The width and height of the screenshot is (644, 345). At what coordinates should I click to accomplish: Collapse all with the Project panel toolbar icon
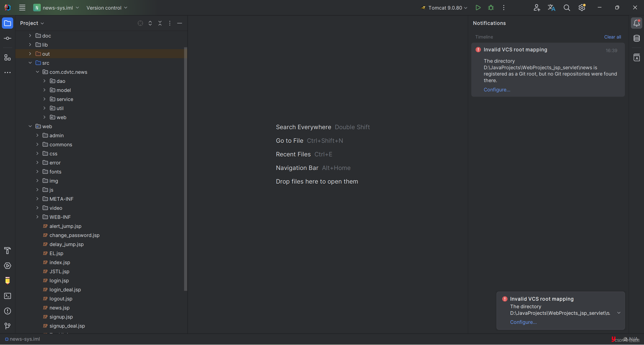pos(160,23)
